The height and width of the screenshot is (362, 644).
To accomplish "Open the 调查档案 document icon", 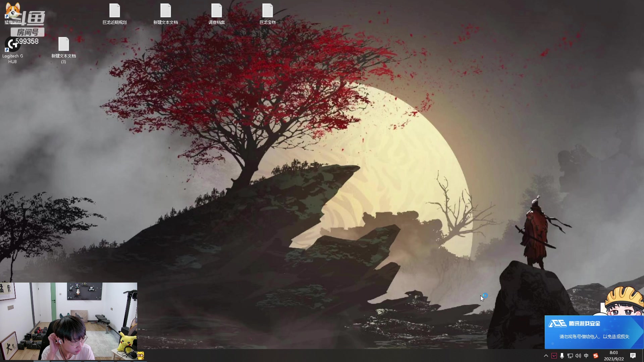I will [216, 11].
